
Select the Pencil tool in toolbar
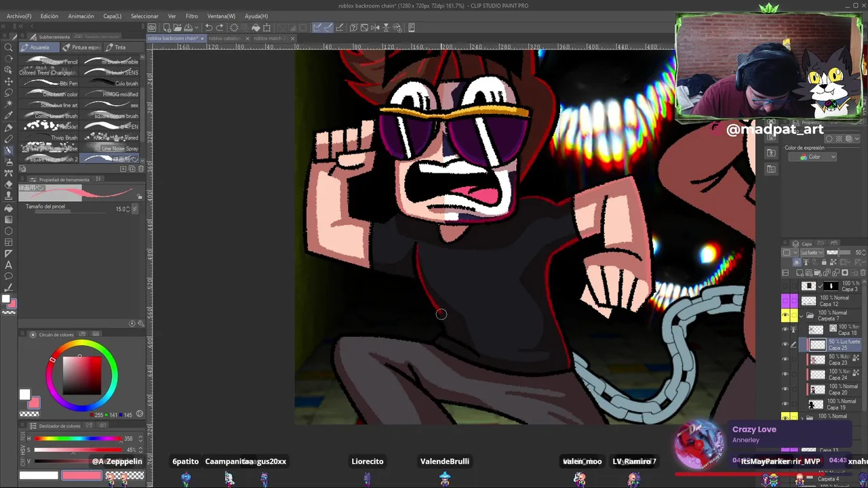pyautogui.click(x=9, y=139)
